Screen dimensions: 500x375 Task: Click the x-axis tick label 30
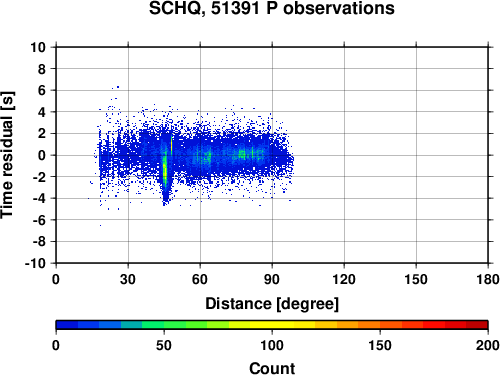coord(128,279)
